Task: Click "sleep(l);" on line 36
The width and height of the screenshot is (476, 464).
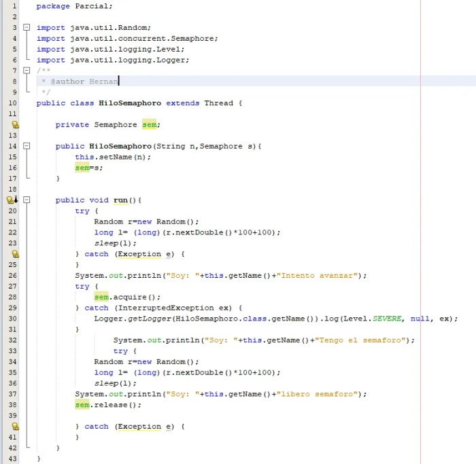Action: point(116,383)
